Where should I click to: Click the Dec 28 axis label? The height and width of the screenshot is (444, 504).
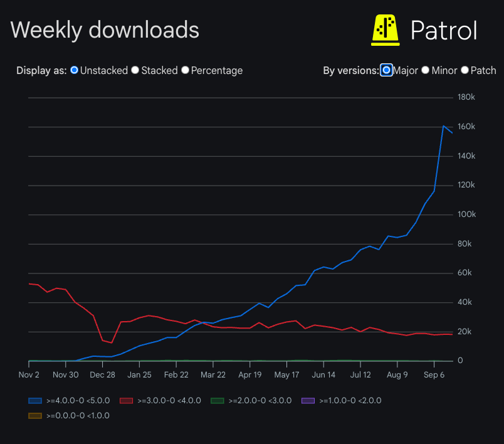click(103, 375)
